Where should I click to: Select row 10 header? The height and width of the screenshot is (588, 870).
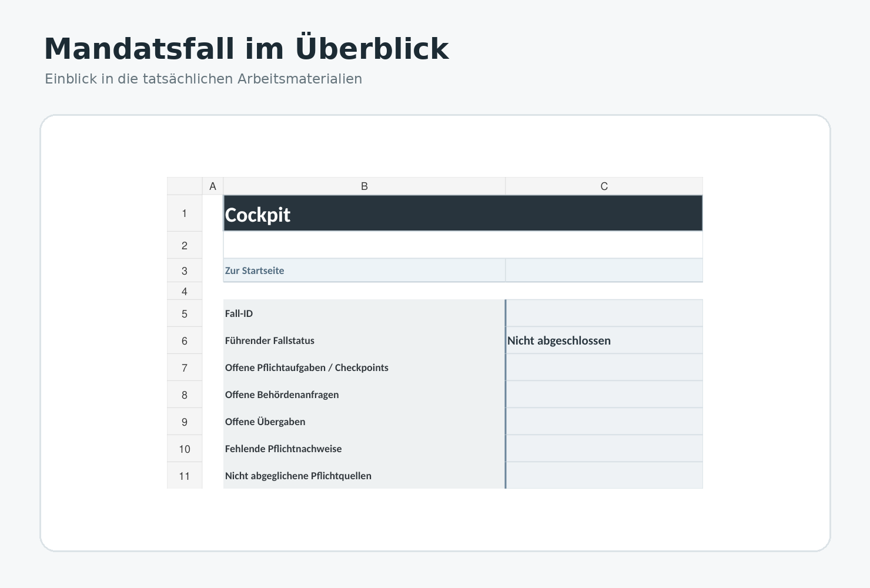pyautogui.click(x=185, y=449)
